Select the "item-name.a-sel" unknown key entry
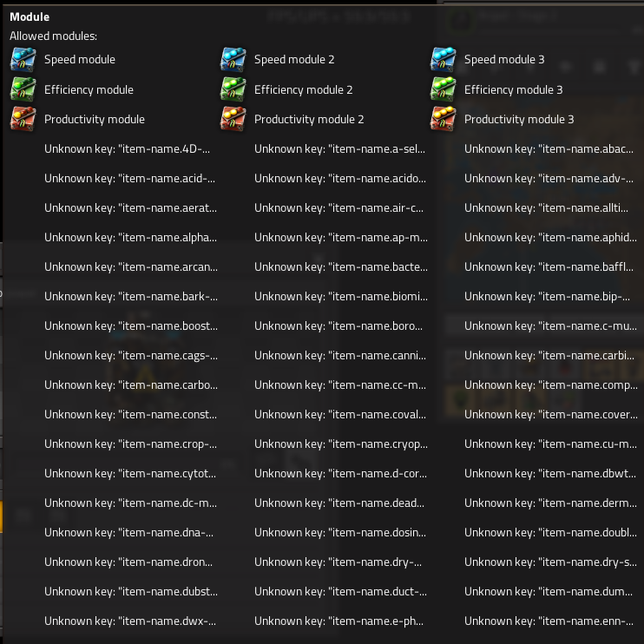The image size is (644, 644). [x=340, y=149]
